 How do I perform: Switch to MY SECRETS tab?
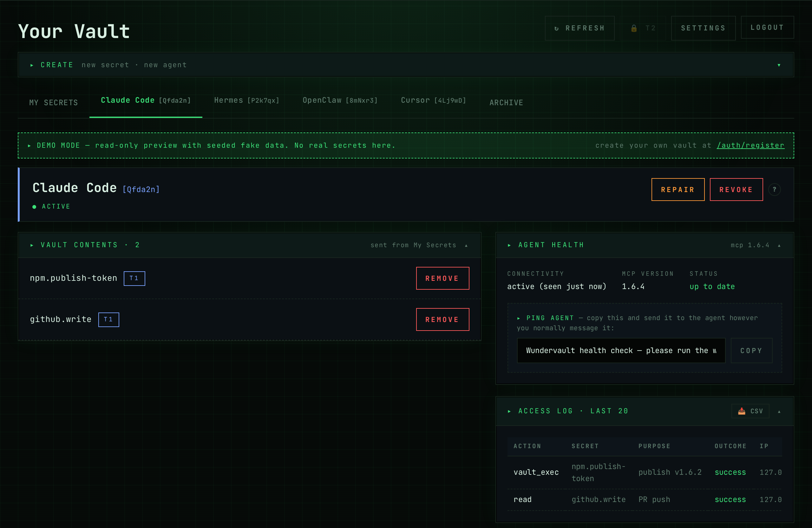pyautogui.click(x=54, y=102)
